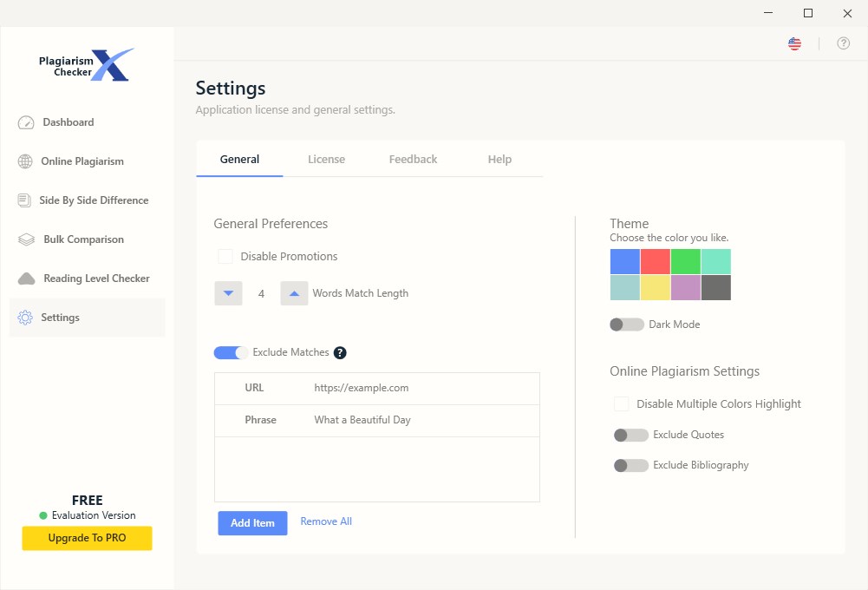
Task: Enable the Disable Promotions checkbox
Action: click(225, 256)
